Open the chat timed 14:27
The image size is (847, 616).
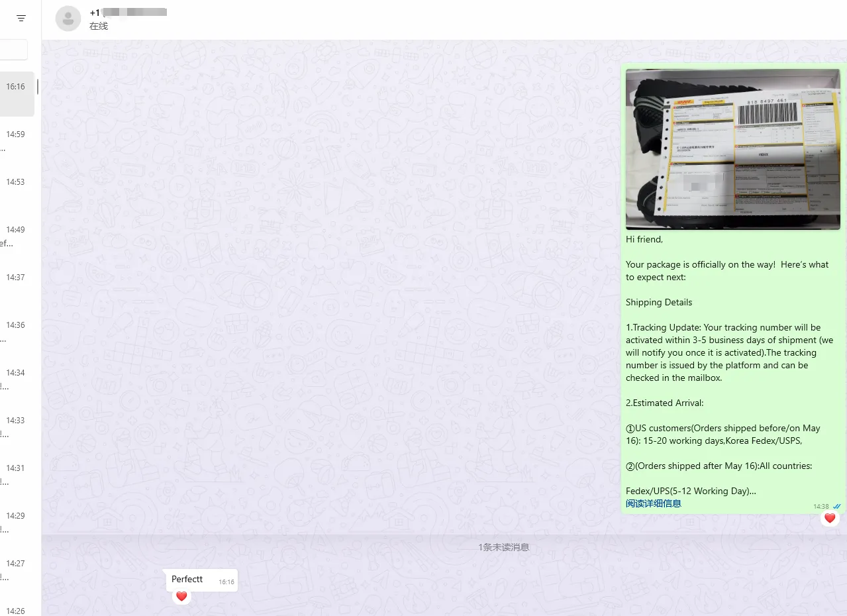(17, 571)
